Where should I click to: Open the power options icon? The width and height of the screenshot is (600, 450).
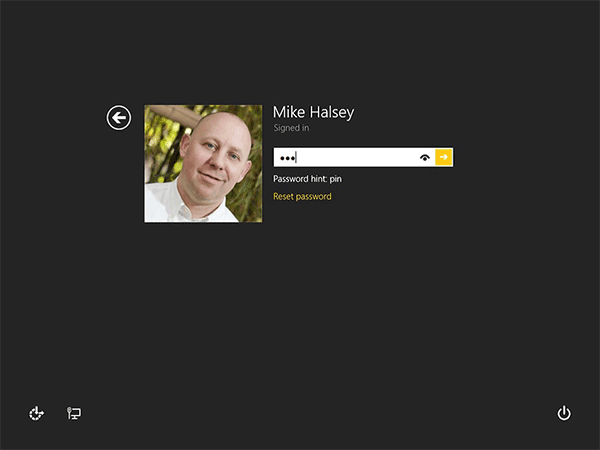[x=564, y=413]
